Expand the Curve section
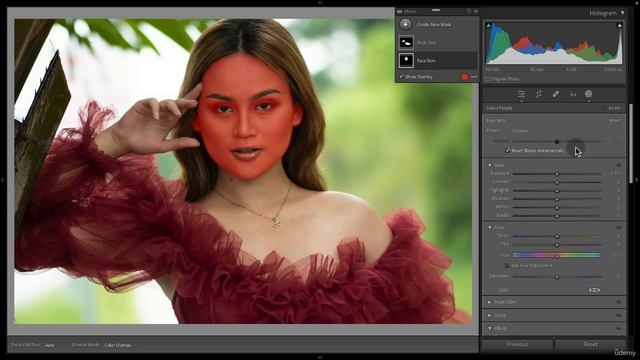The image size is (640, 360). pyautogui.click(x=490, y=315)
